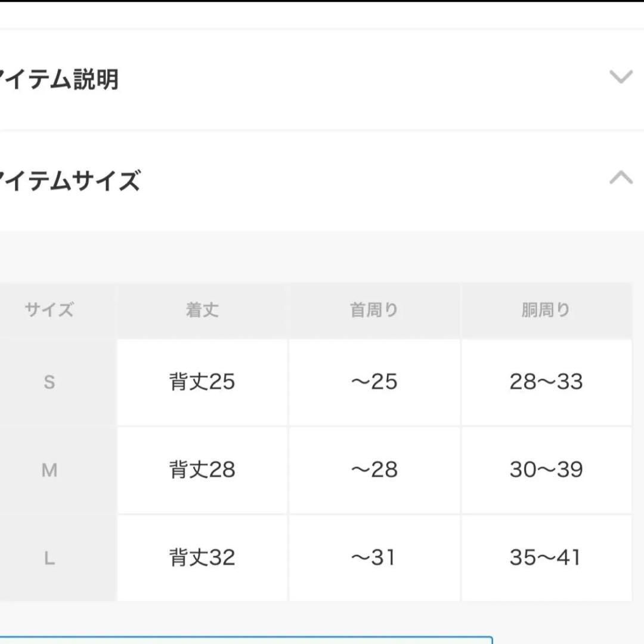This screenshot has width=644, height=644.
Task: Open the item description disclosure arrow
Action: click(x=621, y=76)
